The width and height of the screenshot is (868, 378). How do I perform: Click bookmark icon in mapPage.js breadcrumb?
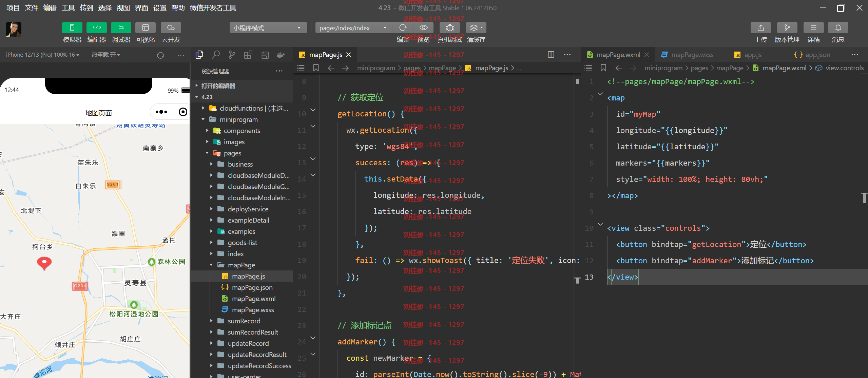click(x=316, y=68)
